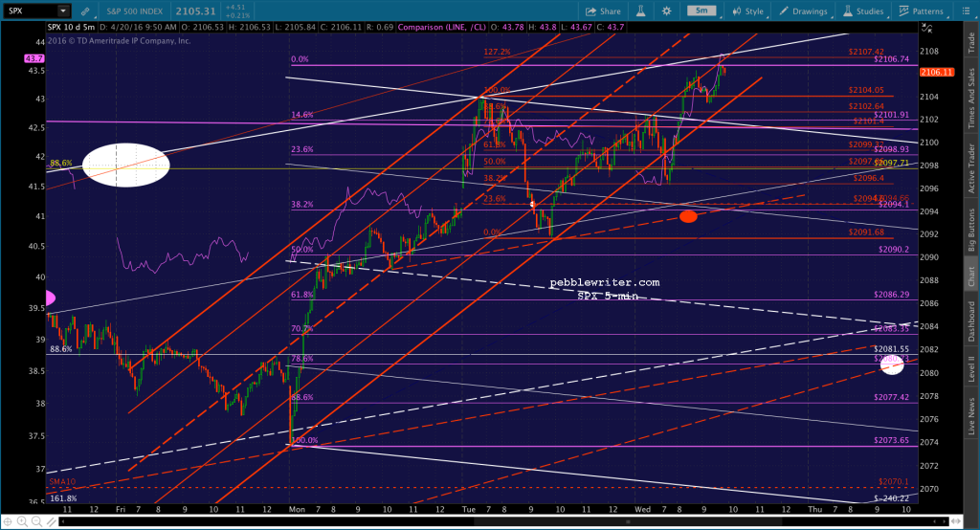This screenshot has width=980, height=530.
Task: Click the chain link symbol-linking icon
Action: pyautogui.click(x=85, y=11)
